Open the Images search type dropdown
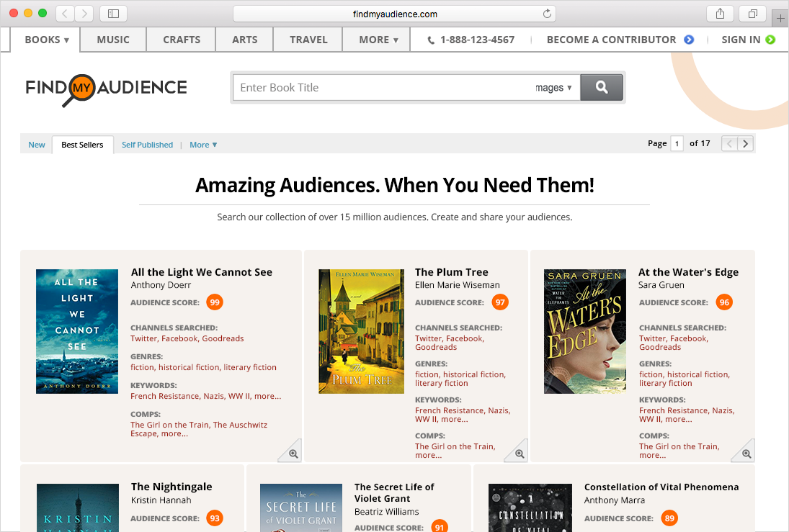Screen dimensions: 789x532 (553, 88)
